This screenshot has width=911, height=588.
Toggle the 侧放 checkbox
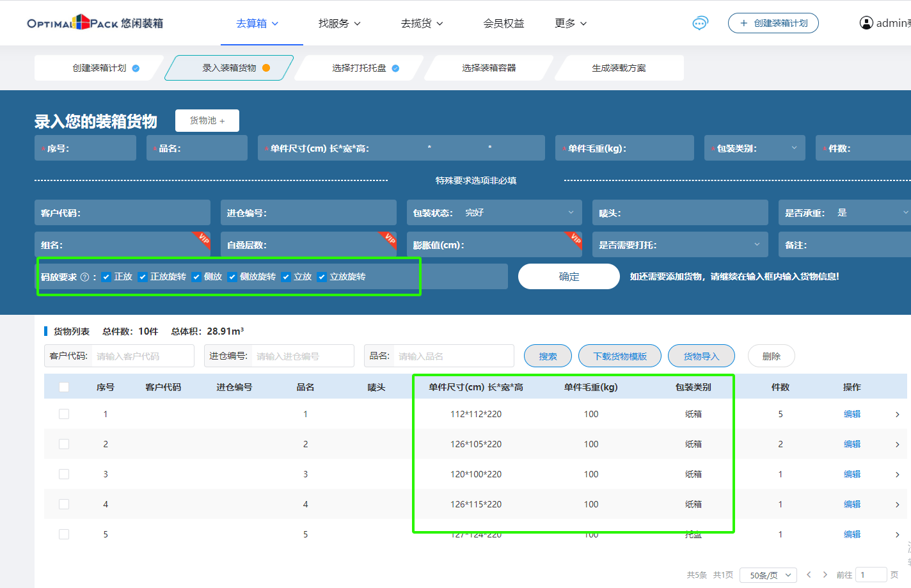196,277
